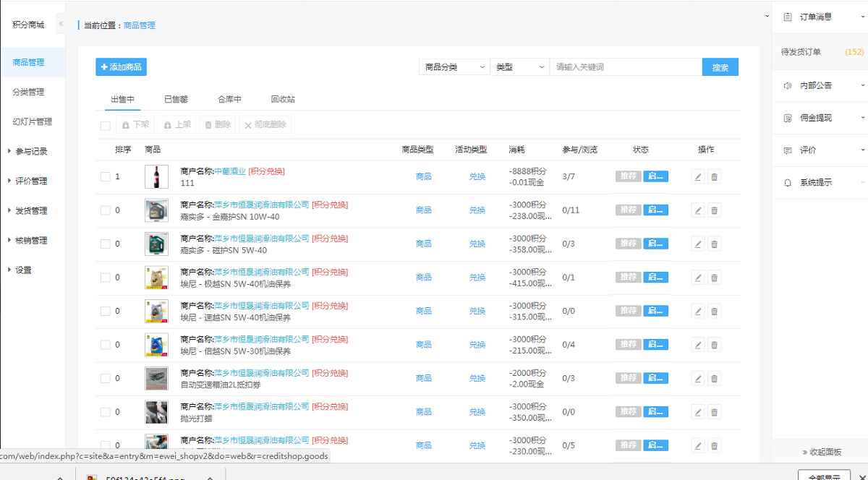The width and height of the screenshot is (868, 480).
Task: Toggle the 推荐 status for product 111
Action: pos(628,176)
